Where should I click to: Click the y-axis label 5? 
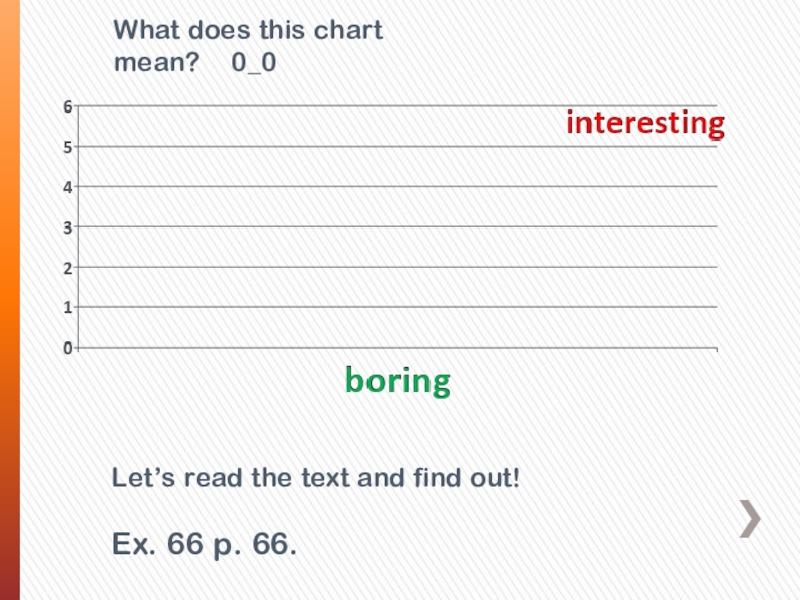coord(67,147)
